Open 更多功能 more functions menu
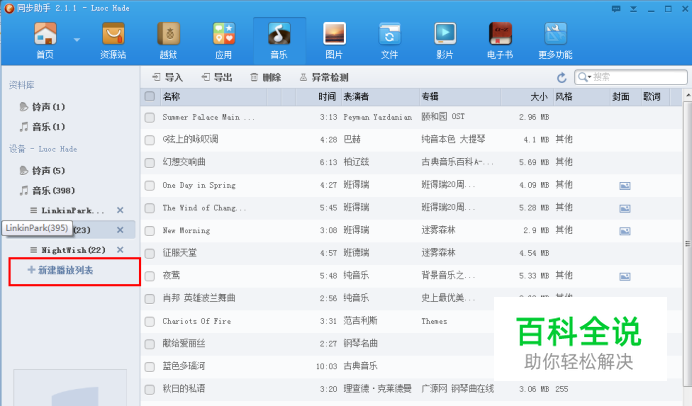Screen dimensions: 692x406 [554, 40]
